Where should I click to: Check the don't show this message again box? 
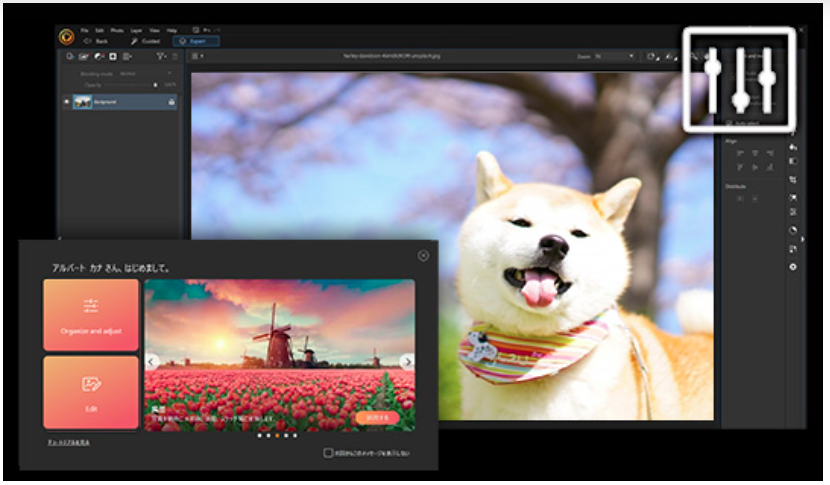click(328, 453)
